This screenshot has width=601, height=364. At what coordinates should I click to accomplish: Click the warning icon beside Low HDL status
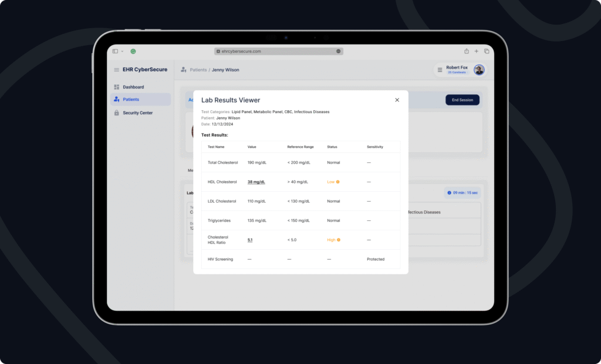click(338, 182)
